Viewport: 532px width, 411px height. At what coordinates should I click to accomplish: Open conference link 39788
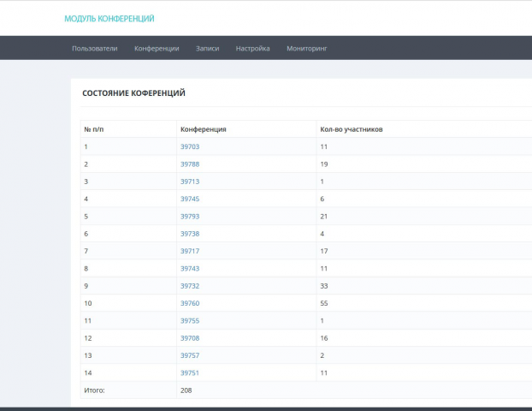pyautogui.click(x=190, y=164)
